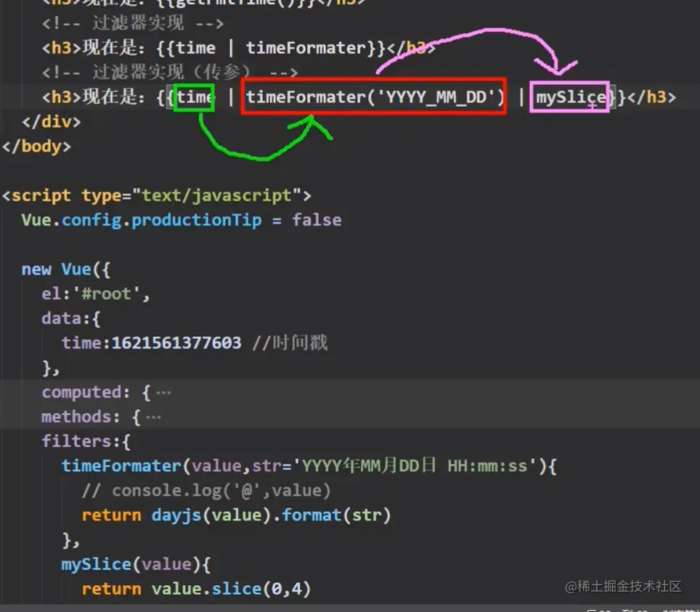The height and width of the screenshot is (612, 700).
Task: Click the '// console.log('@',value)' comment
Action: [x=206, y=491]
